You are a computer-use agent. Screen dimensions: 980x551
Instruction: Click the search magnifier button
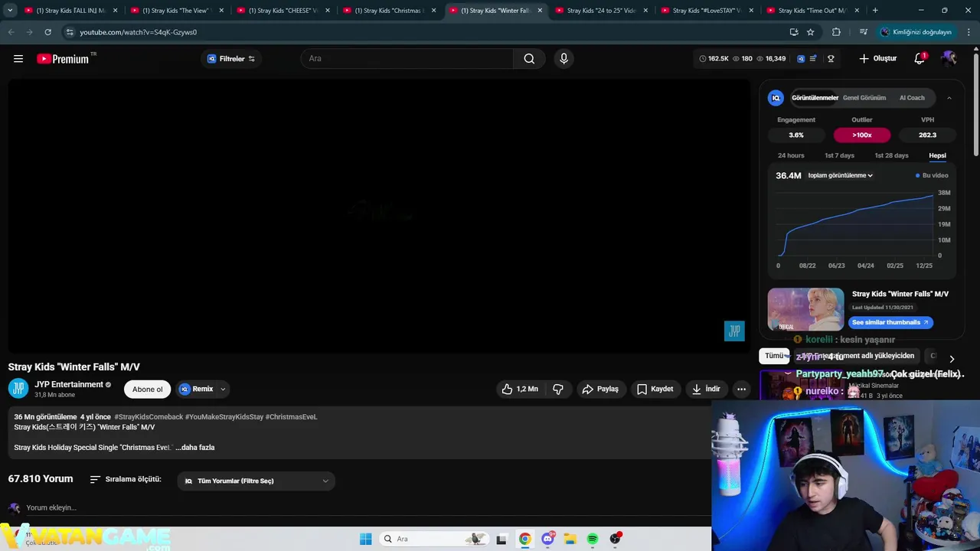coord(529,59)
